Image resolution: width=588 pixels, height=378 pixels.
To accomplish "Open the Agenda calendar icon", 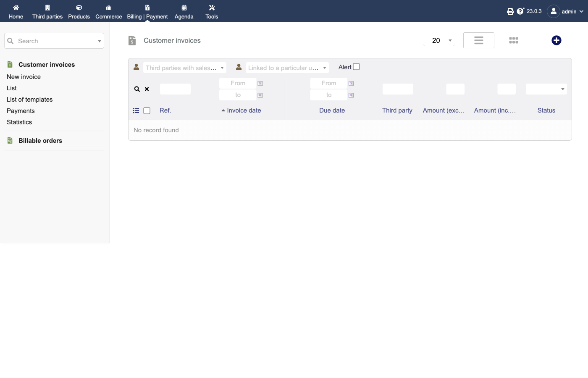I will click(184, 8).
